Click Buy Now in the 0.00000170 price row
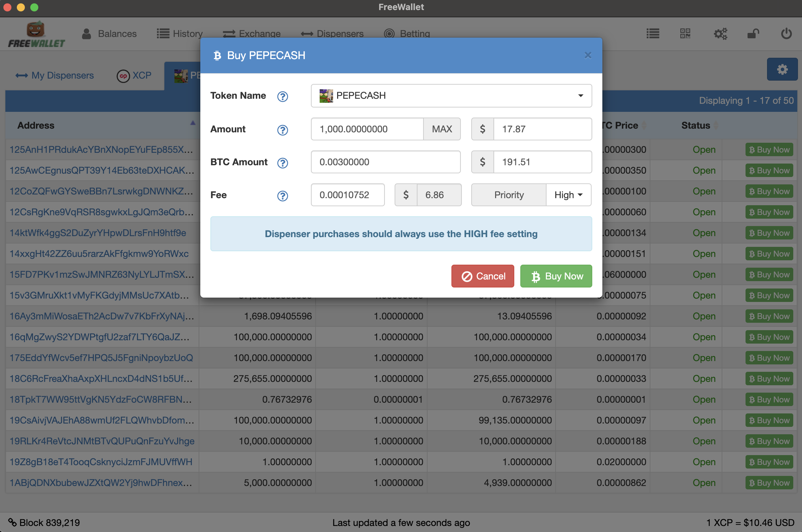The image size is (802, 532). [769, 358]
